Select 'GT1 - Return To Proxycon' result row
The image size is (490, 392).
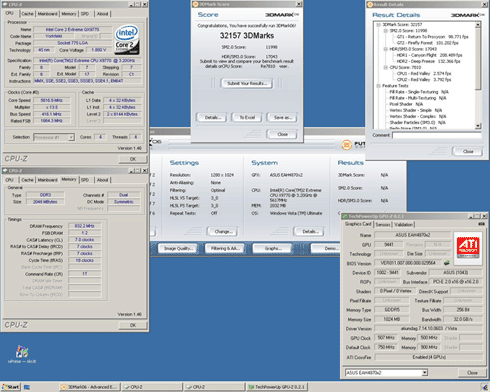(432, 37)
